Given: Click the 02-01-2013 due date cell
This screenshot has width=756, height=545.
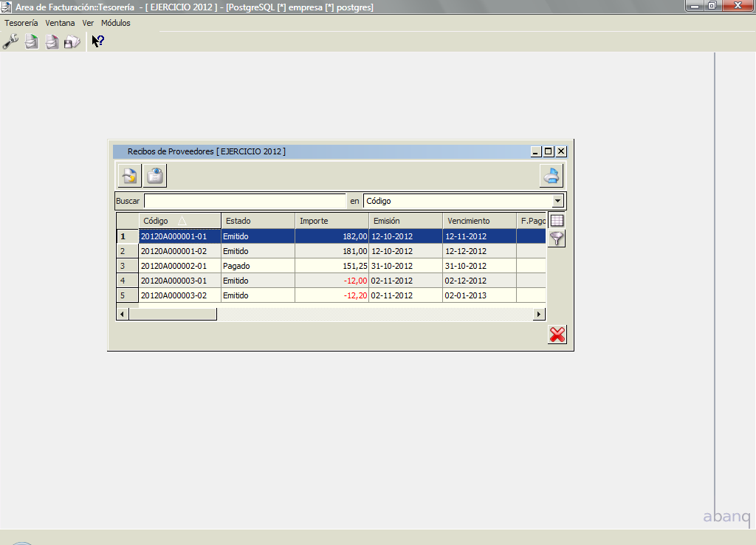Looking at the screenshot, I should (479, 295).
